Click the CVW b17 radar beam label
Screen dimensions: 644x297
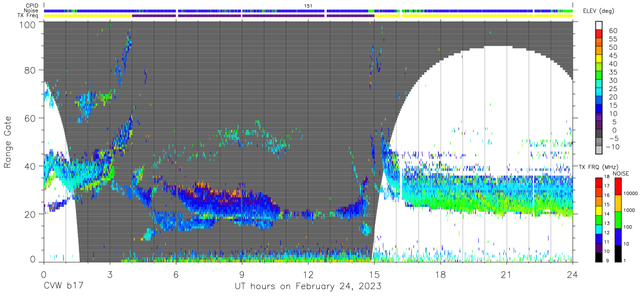tap(63, 287)
